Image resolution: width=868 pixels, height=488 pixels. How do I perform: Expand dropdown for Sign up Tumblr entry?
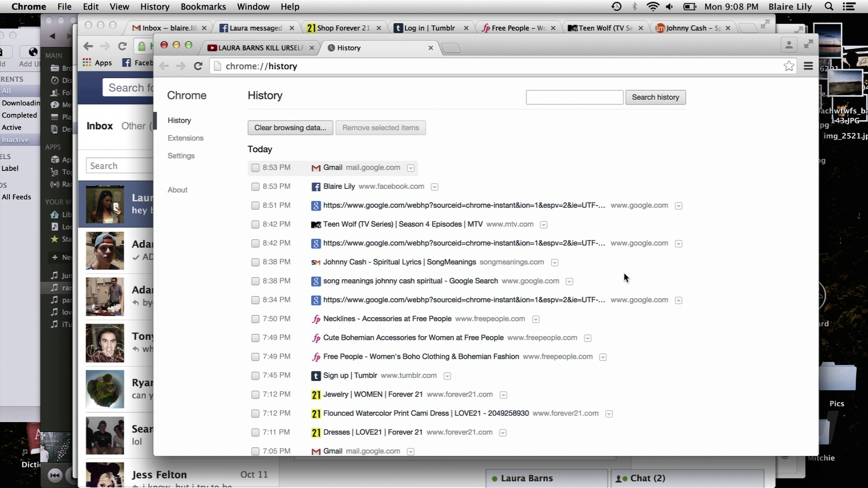coord(447,376)
